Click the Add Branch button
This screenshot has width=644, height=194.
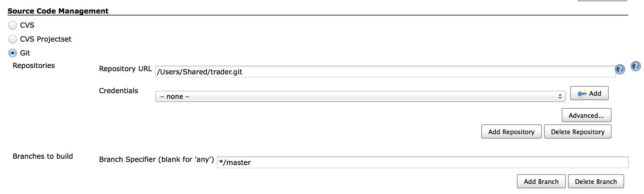coord(541,181)
